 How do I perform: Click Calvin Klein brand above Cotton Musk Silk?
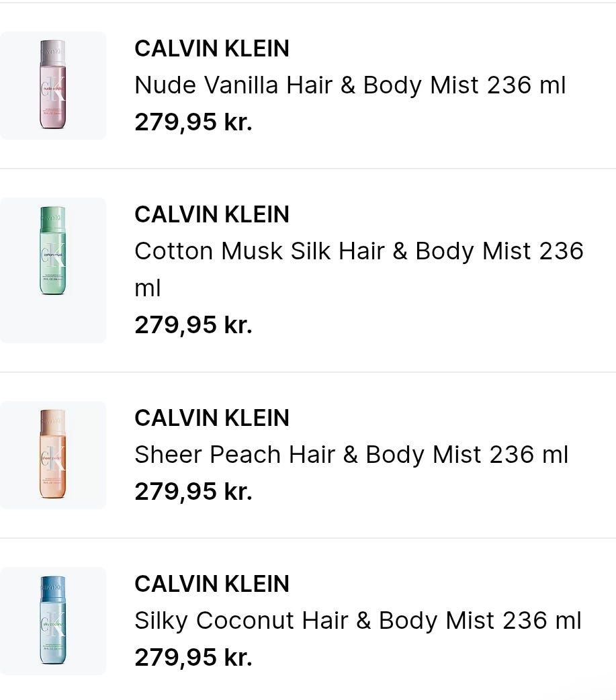point(212,214)
